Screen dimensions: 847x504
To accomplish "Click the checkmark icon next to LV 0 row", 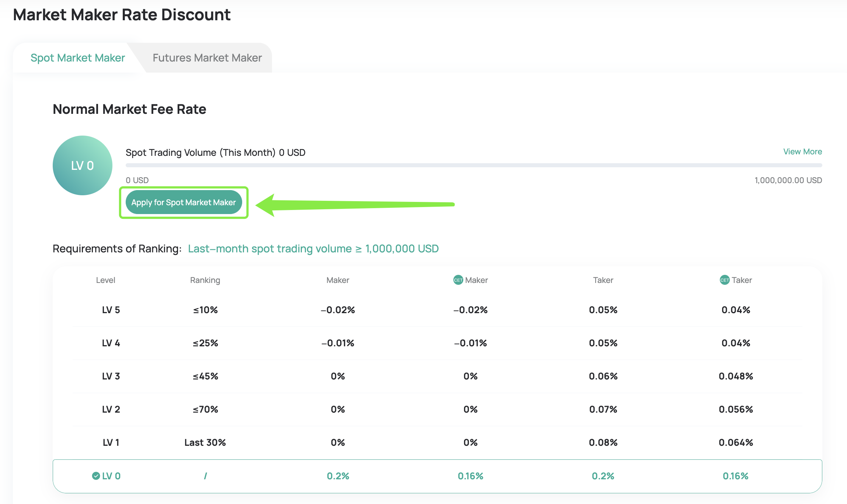I will click(96, 476).
